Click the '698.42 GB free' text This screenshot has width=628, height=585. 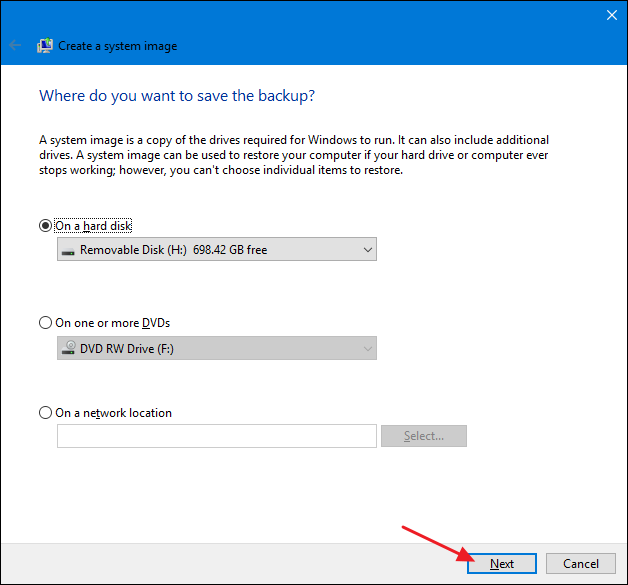point(229,250)
